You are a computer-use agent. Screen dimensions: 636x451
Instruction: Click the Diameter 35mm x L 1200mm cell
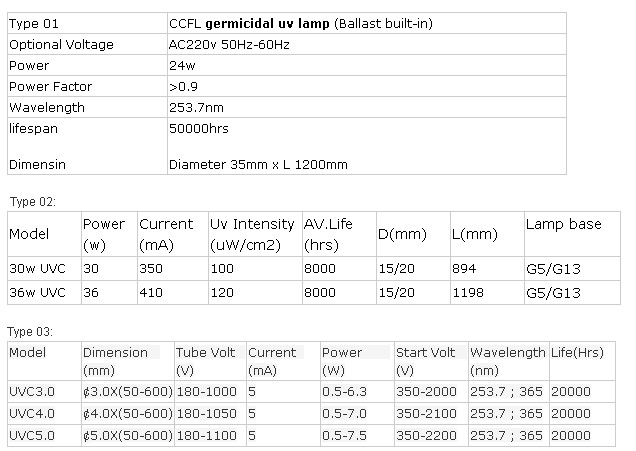(x=258, y=164)
